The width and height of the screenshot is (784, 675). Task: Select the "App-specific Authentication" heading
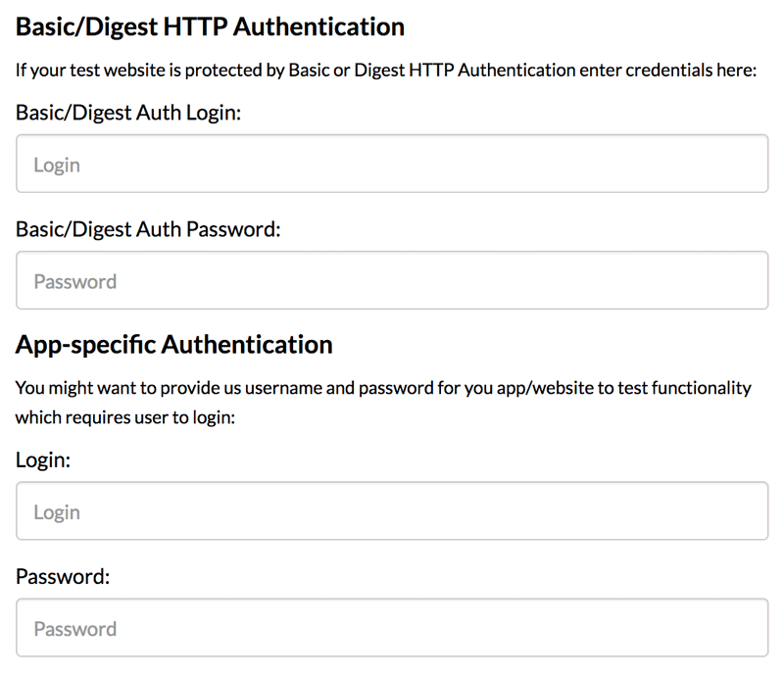click(x=174, y=345)
